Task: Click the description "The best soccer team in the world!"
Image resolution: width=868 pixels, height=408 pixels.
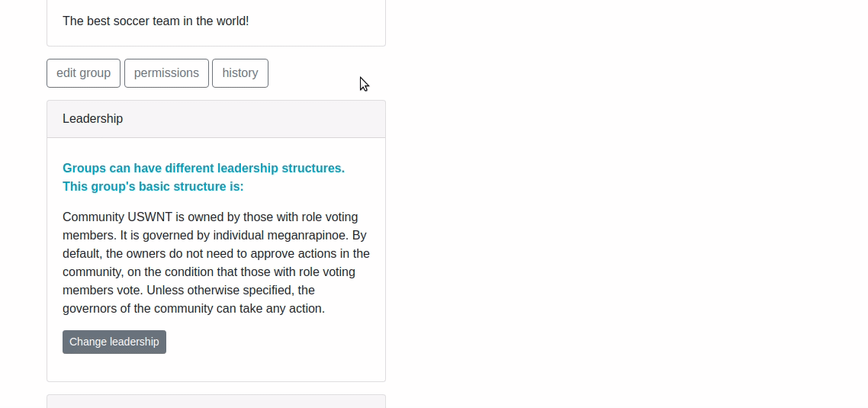Action: [156, 21]
